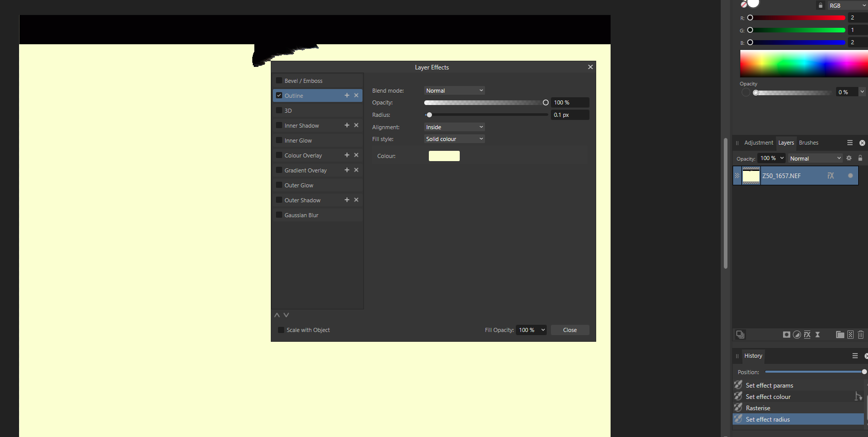Image resolution: width=868 pixels, height=437 pixels.
Task: Add another Outer Shadow effect
Action: pyautogui.click(x=347, y=200)
